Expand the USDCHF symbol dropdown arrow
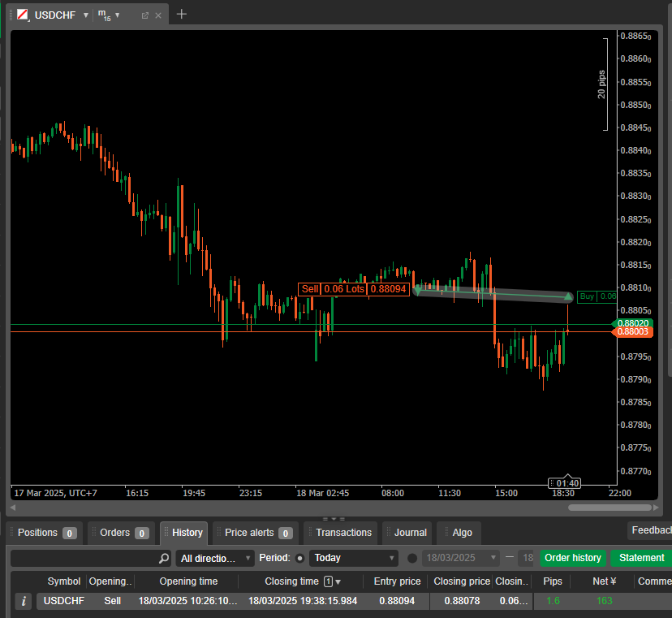Screen dimensions: 672x618 (x=86, y=15)
